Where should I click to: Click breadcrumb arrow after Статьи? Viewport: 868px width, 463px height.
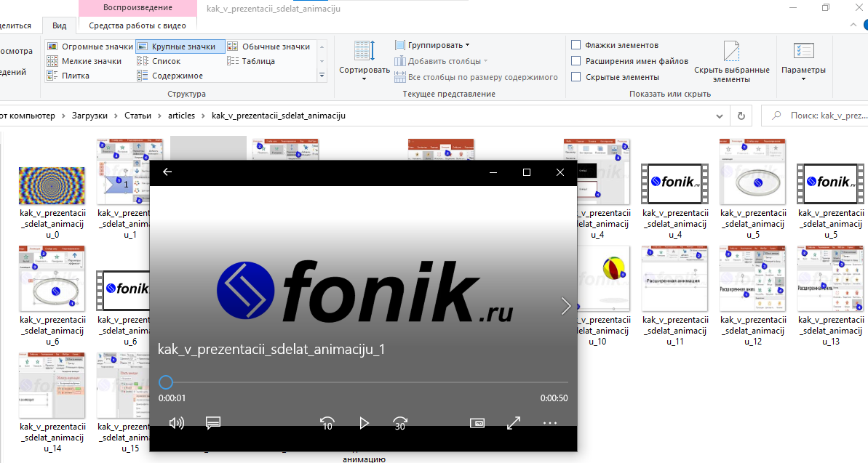click(x=159, y=116)
